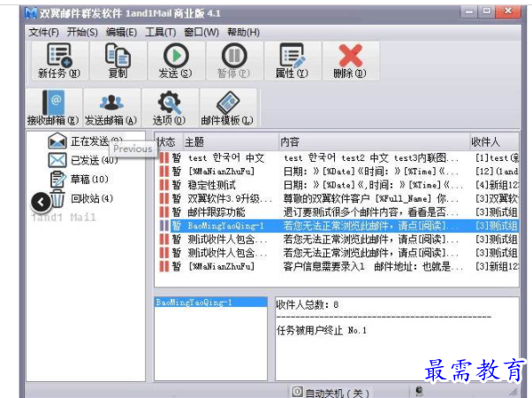Open the 文件(F) menu
532x398 pixels.
pyautogui.click(x=44, y=32)
